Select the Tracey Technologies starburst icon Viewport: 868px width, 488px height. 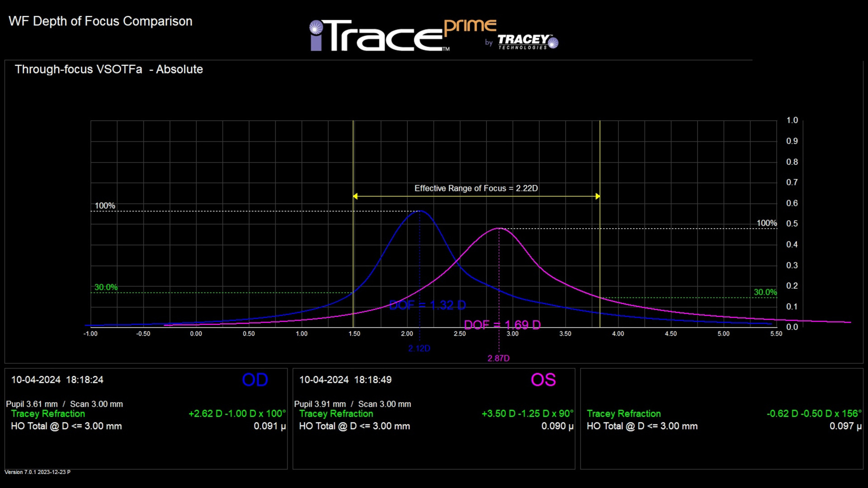552,43
